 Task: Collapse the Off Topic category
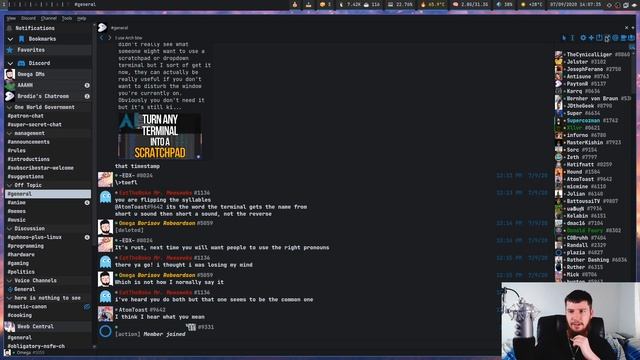10,185
